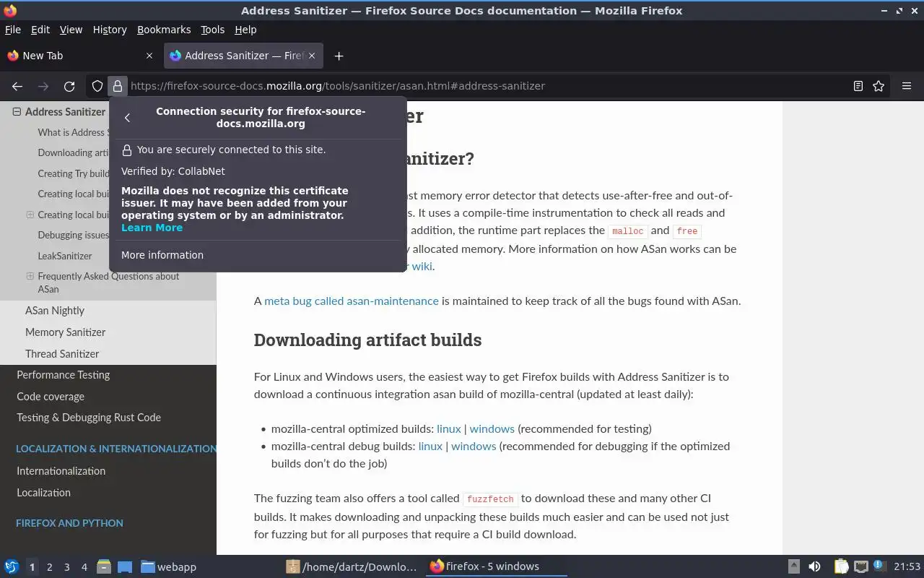The height and width of the screenshot is (578, 924).
Task: Open What is Address Sanitizer sidebar entry
Action: 72,132
